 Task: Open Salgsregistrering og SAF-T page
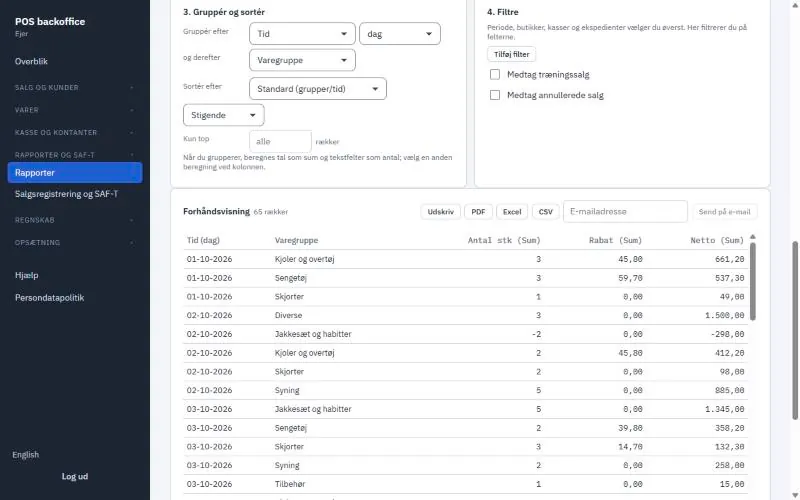click(x=66, y=194)
